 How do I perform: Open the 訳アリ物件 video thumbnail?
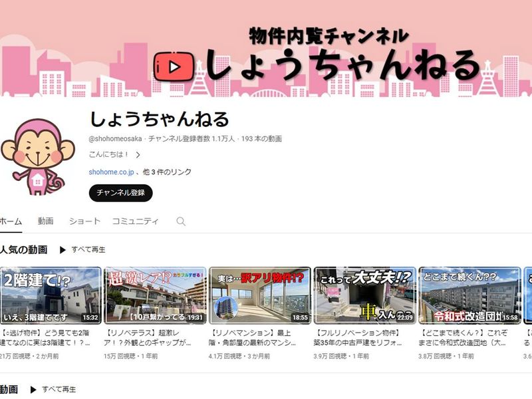(x=260, y=295)
